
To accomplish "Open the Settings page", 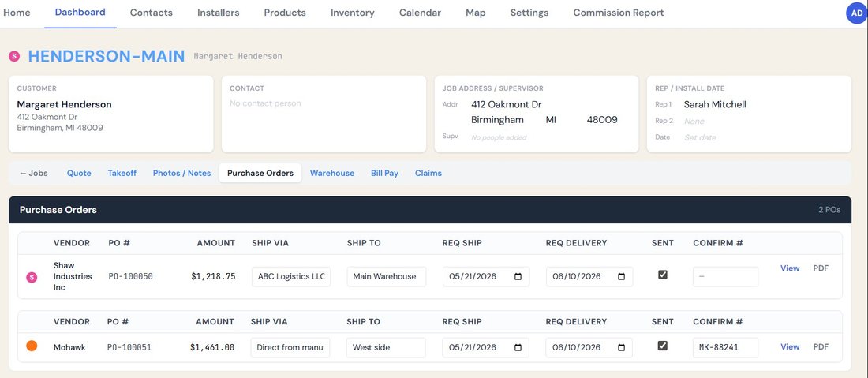I will coord(529,12).
